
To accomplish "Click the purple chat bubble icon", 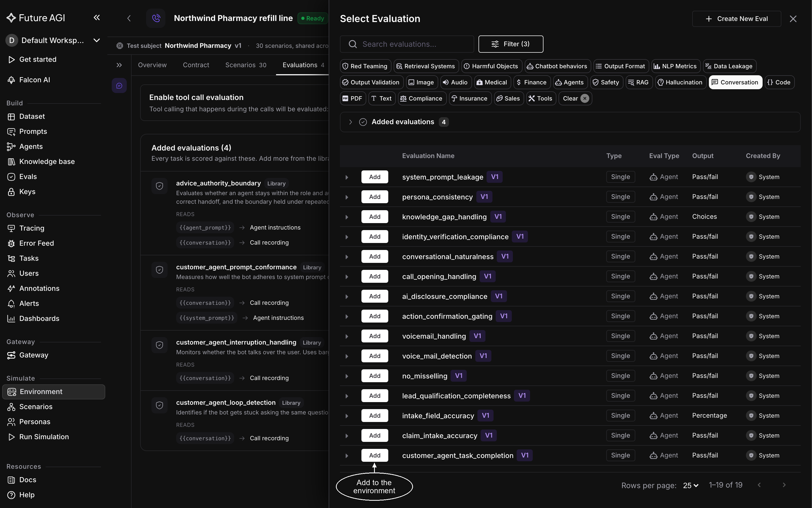I will pos(119,86).
